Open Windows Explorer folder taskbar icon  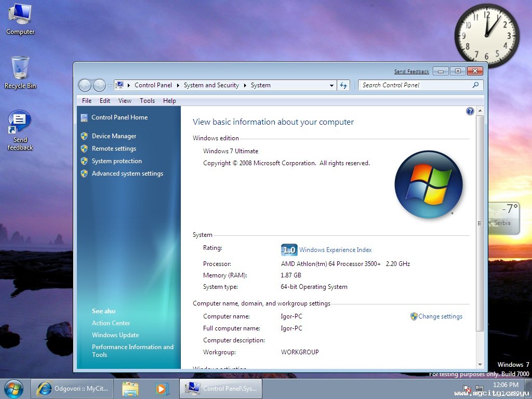point(130,389)
